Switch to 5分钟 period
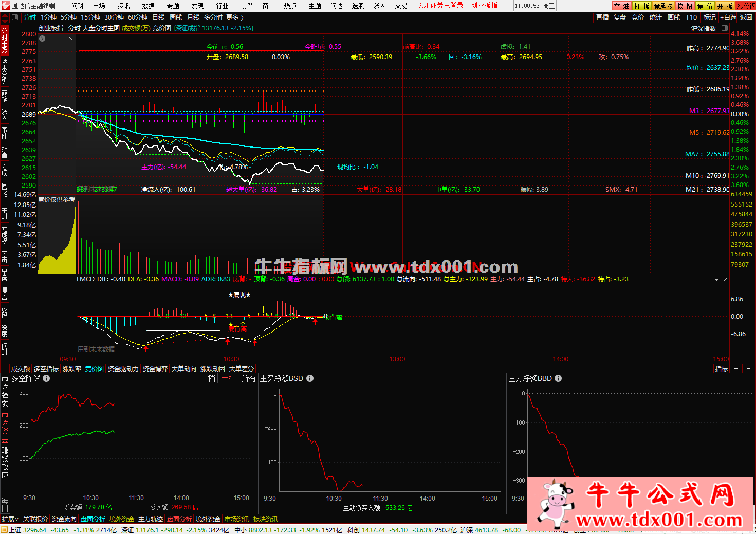This screenshot has width=756, height=534. [x=69, y=17]
